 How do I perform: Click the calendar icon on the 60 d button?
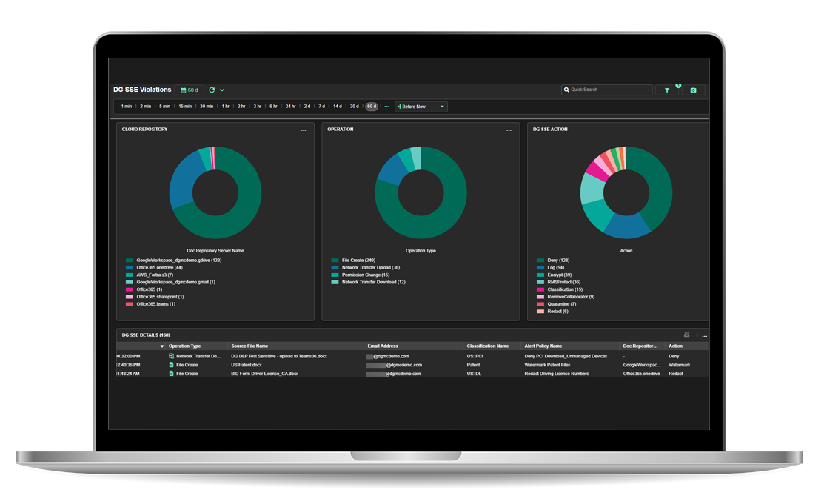[x=184, y=90]
